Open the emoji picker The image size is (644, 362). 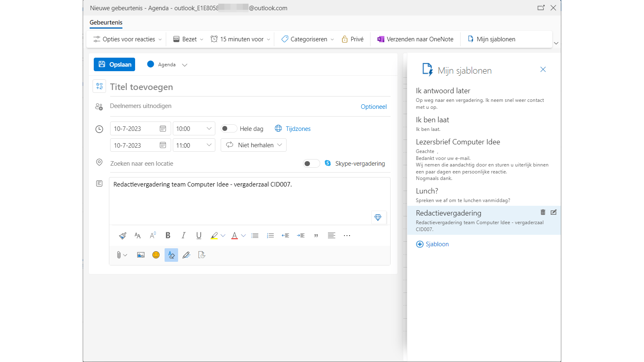tap(156, 255)
